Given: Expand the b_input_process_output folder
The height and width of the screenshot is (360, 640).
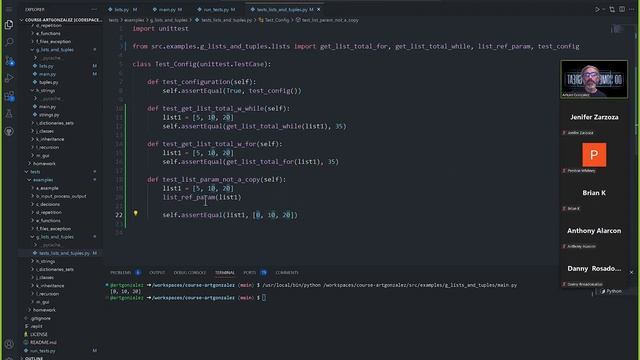Looking at the screenshot, I should [x=60, y=196].
